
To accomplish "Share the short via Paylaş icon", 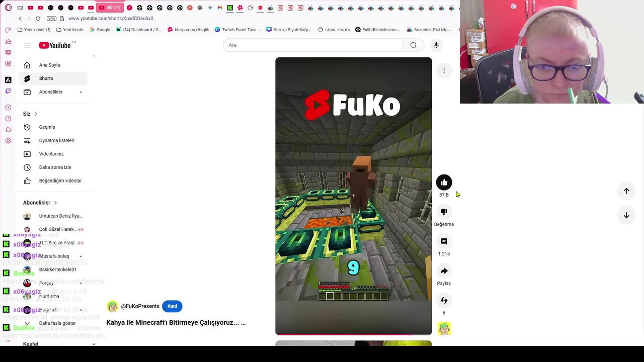I will [444, 271].
